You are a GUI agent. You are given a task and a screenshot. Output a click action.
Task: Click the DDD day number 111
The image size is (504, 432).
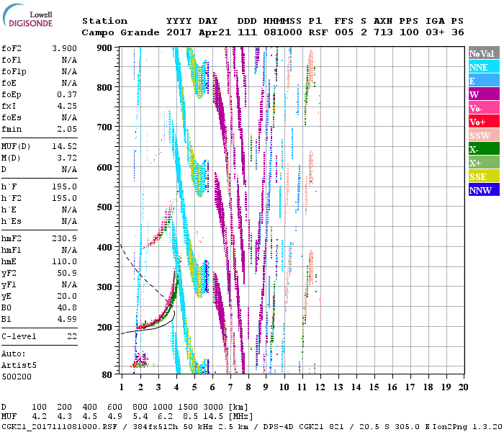[247, 32]
